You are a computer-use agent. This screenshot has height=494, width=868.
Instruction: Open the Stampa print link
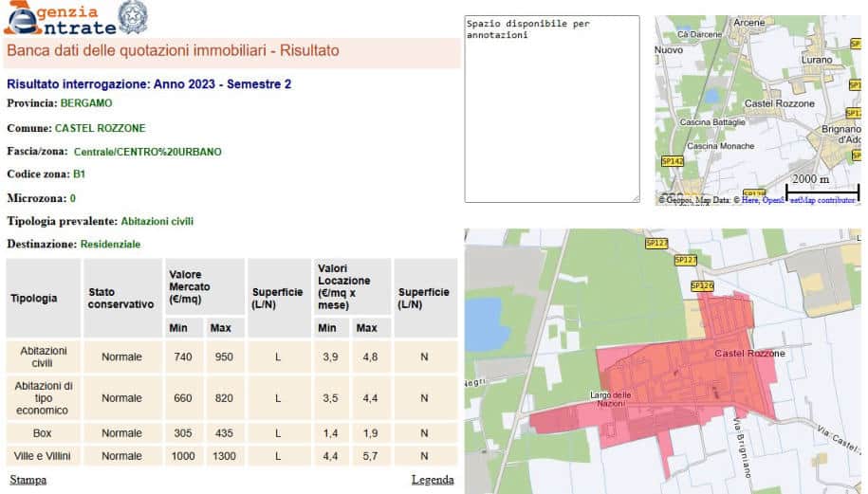point(28,480)
